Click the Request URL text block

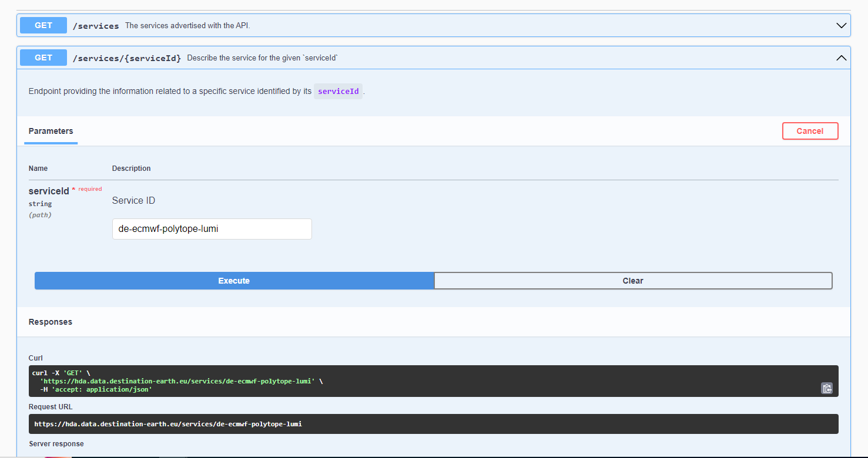pyautogui.click(x=434, y=424)
